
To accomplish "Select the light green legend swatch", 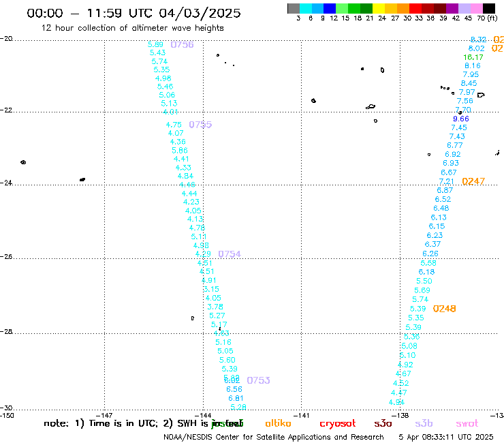I will coord(342,8).
